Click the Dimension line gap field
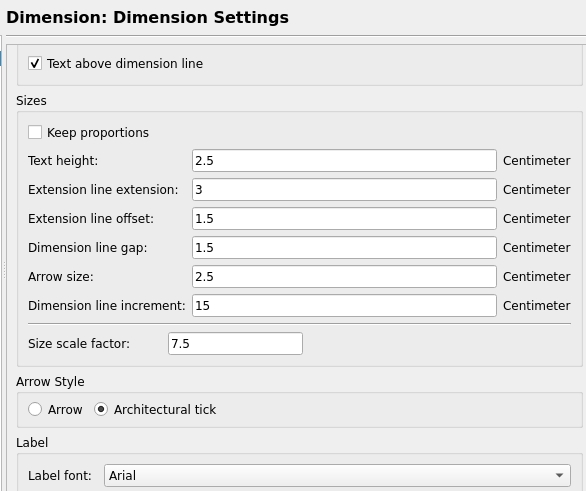This screenshot has width=586, height=491. (x=344, y=247)
